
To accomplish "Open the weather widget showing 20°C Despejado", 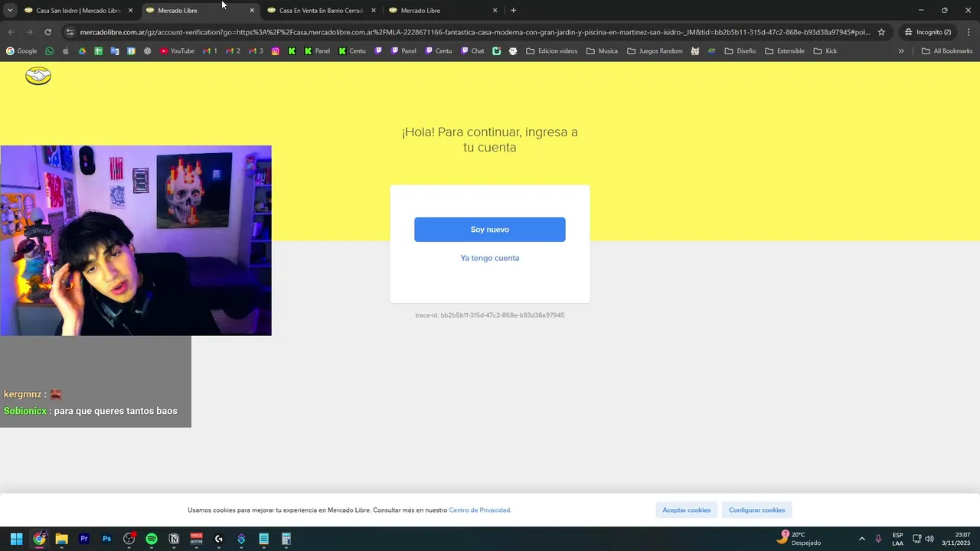I will click(799, 539).
